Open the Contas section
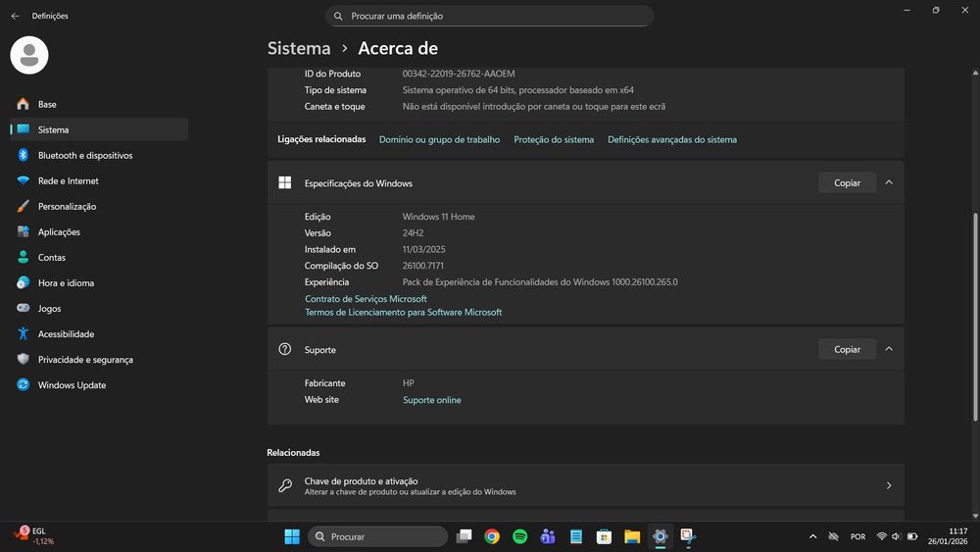This screenshot has width=980, height=552. click(99, 258)
